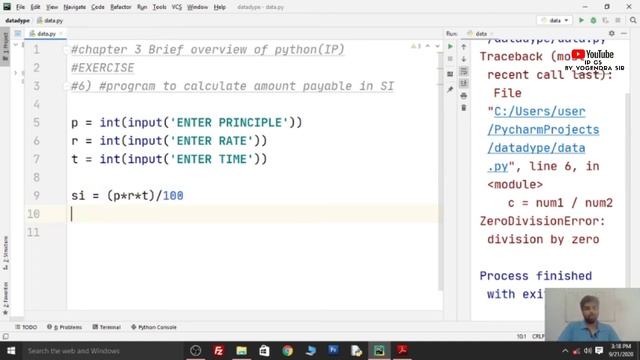Open the Tools menu
The height and width of the screenshot is (360, 640).
click(160, 7)
